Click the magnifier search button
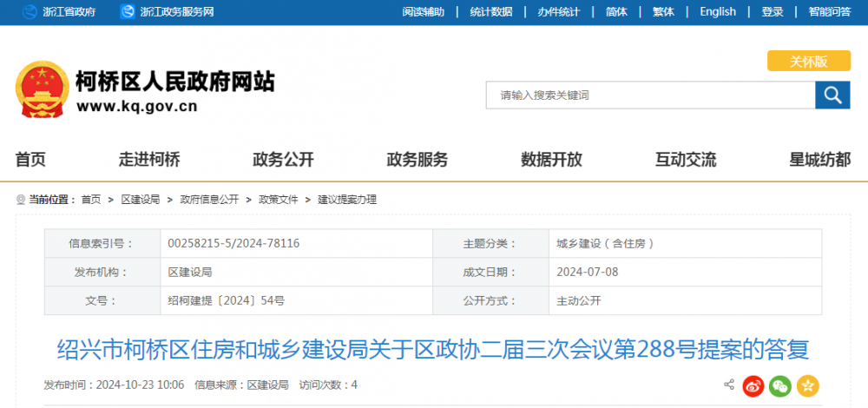This screenshot has width=868, height=408. [832, 95]
